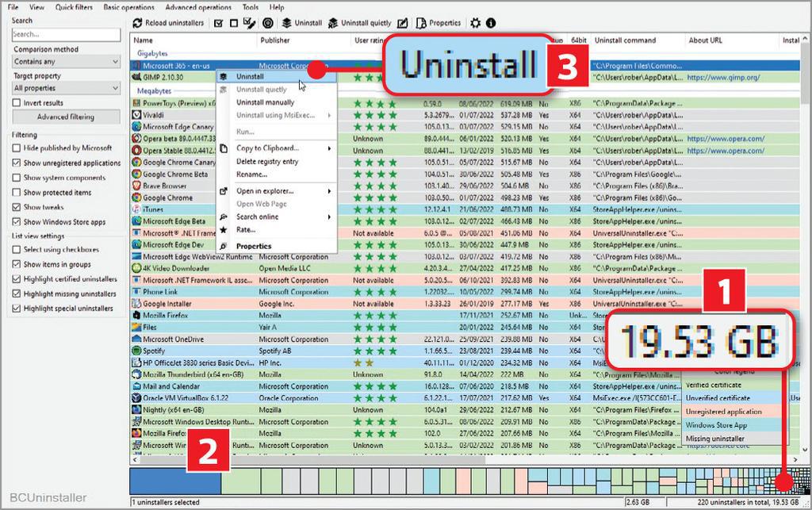Click the Properties toolbar button

tap(439, 23)
